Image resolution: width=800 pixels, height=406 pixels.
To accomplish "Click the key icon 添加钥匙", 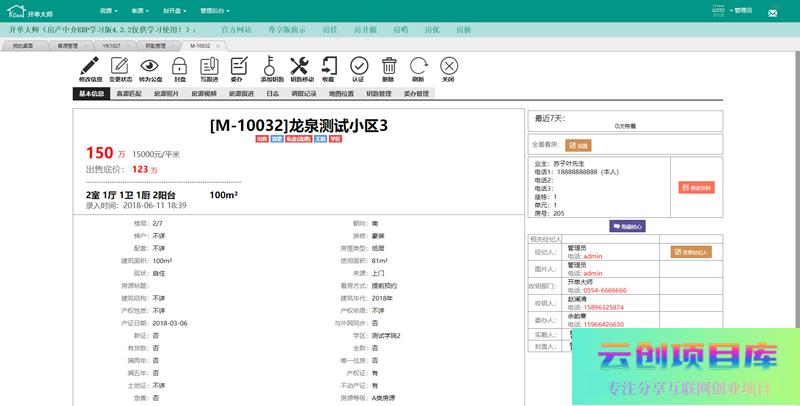I will [x=270, y=65].
